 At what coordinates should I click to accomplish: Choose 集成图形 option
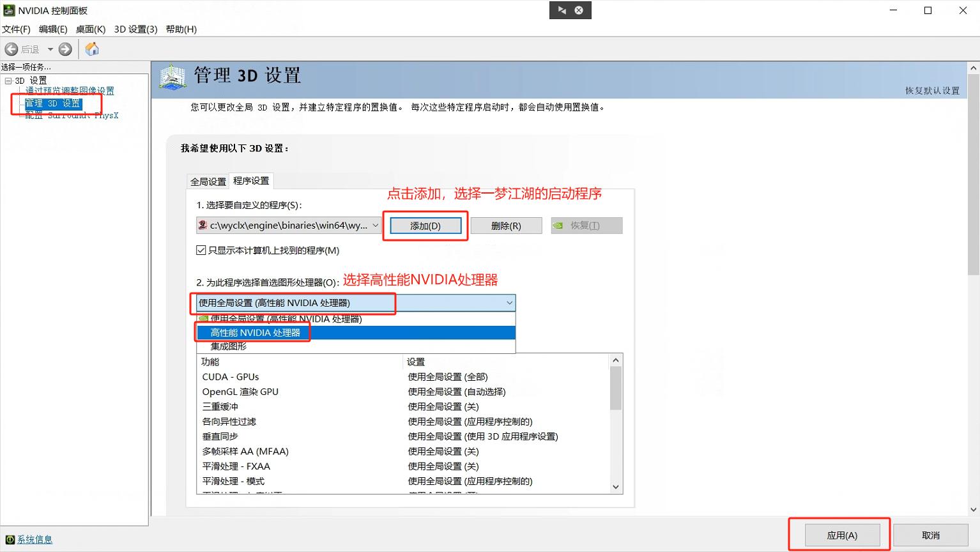[356, 346]
